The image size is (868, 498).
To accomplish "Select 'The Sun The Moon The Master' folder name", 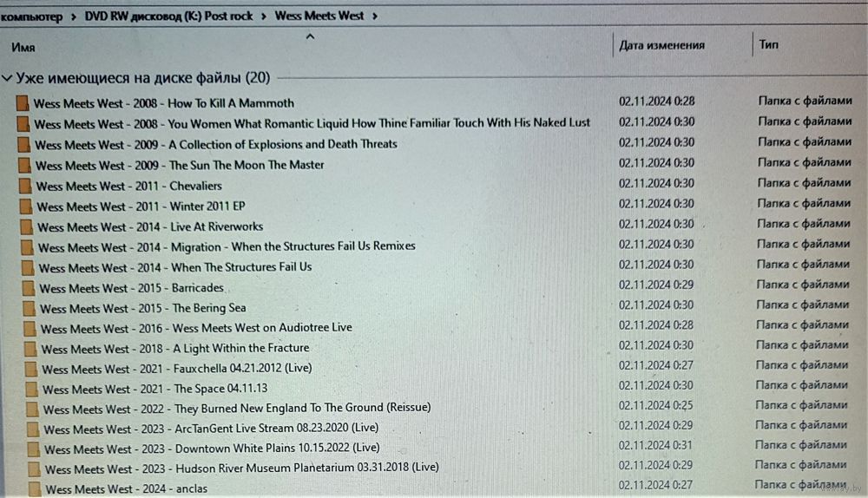I will (180, 165).
